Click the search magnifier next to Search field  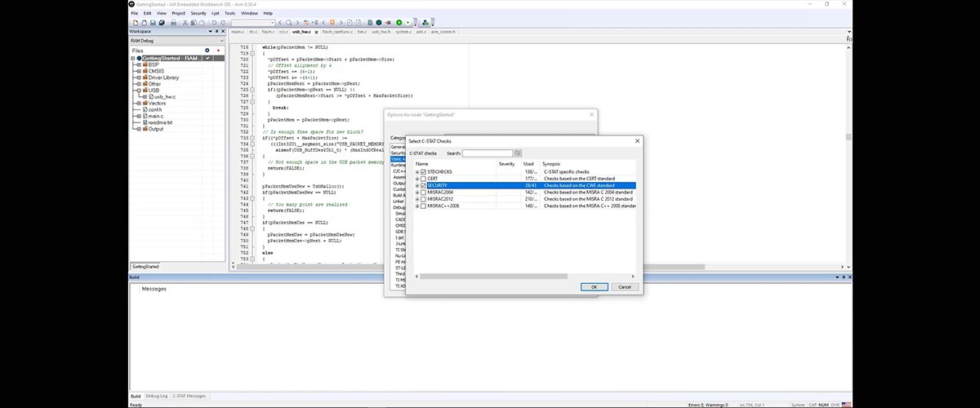[518, 153]
